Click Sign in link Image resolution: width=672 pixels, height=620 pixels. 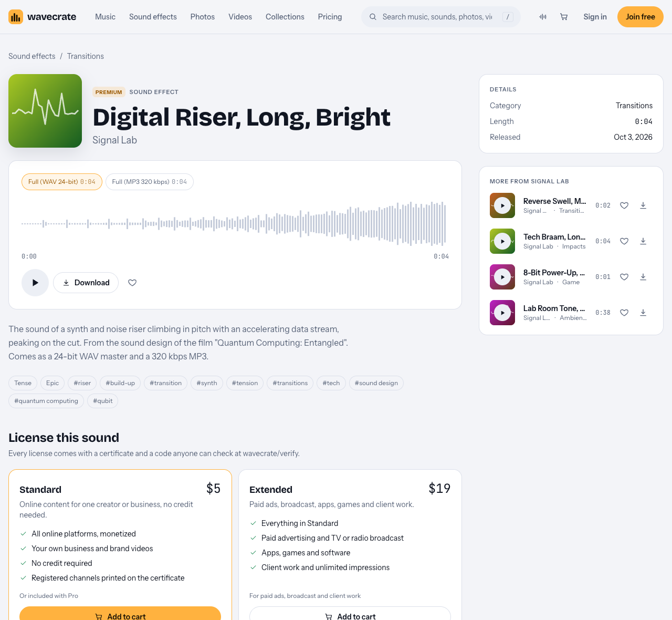click(595, 17)
